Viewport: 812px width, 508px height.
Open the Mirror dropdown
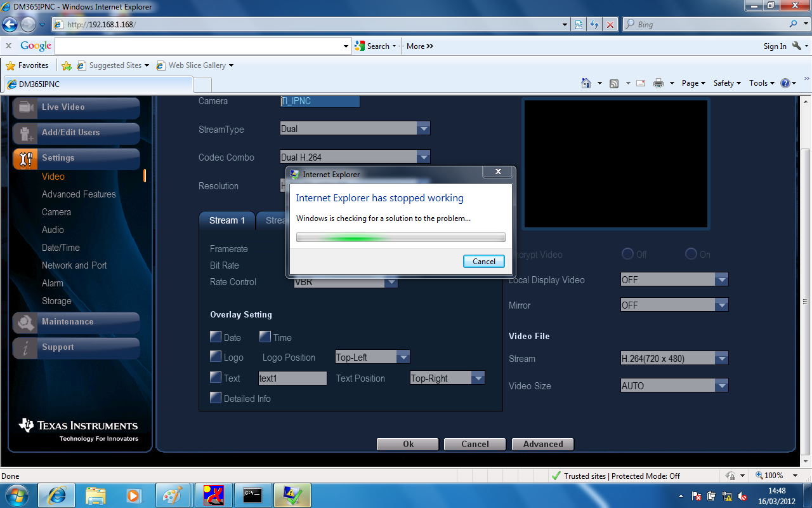[x=721, y=305]
